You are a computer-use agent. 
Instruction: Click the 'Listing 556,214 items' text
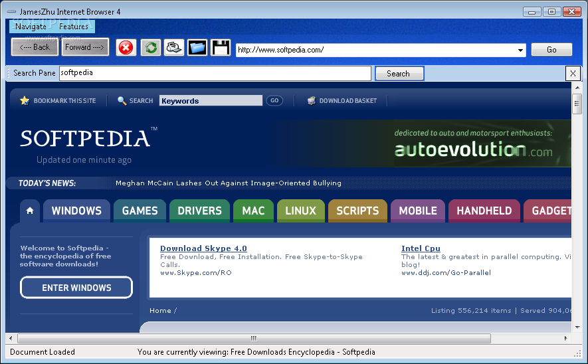(471, 310)
